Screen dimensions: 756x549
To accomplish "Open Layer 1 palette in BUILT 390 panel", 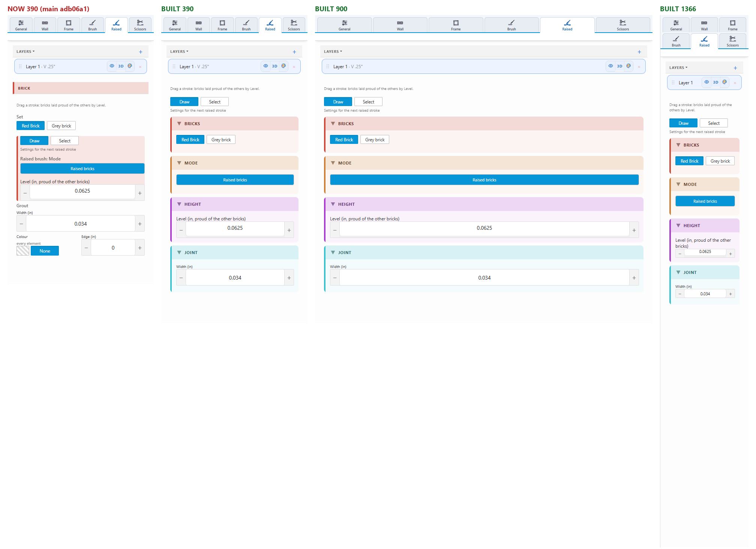I will tap(283, 66).
